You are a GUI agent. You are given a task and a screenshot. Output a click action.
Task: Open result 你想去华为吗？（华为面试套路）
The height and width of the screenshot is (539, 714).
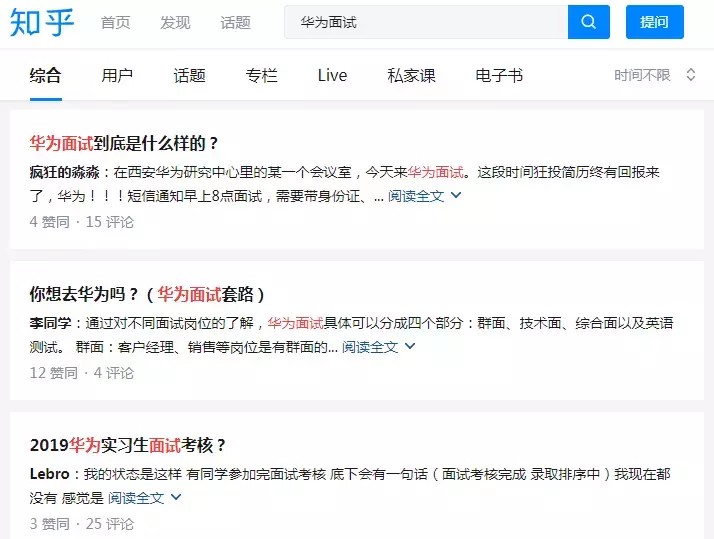(x=147, y=295)
